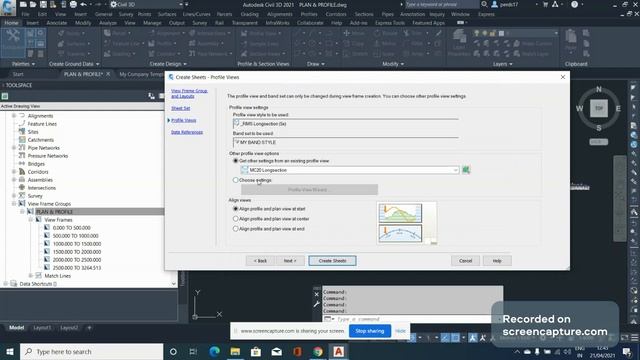The width and height of the screenshot is (640, 360).
Task: Click the keyword search field in title bar
Action: click(x=442, y=4)
